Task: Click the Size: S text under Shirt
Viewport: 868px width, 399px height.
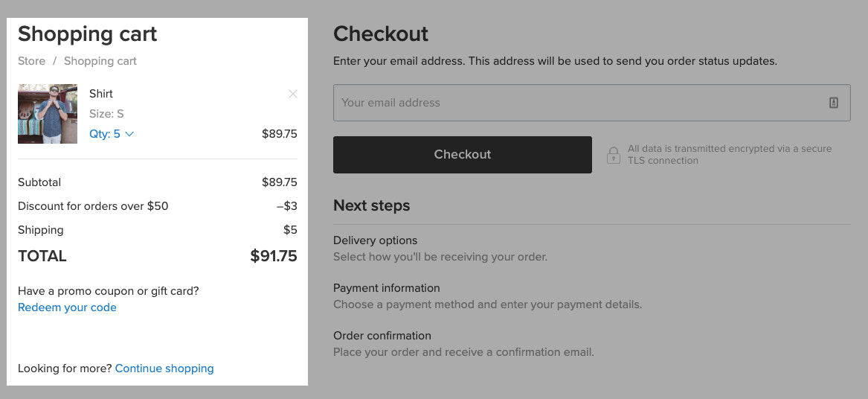Action: (x=106, y=114)
